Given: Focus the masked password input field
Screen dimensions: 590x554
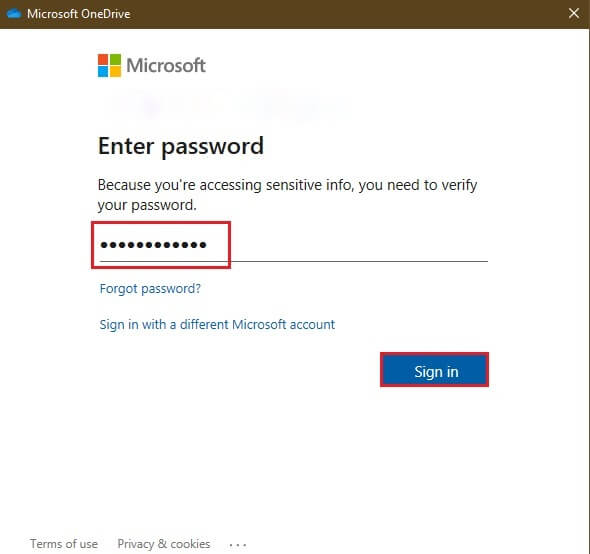Looking at the screenshot, I should (x=293, y=245).
